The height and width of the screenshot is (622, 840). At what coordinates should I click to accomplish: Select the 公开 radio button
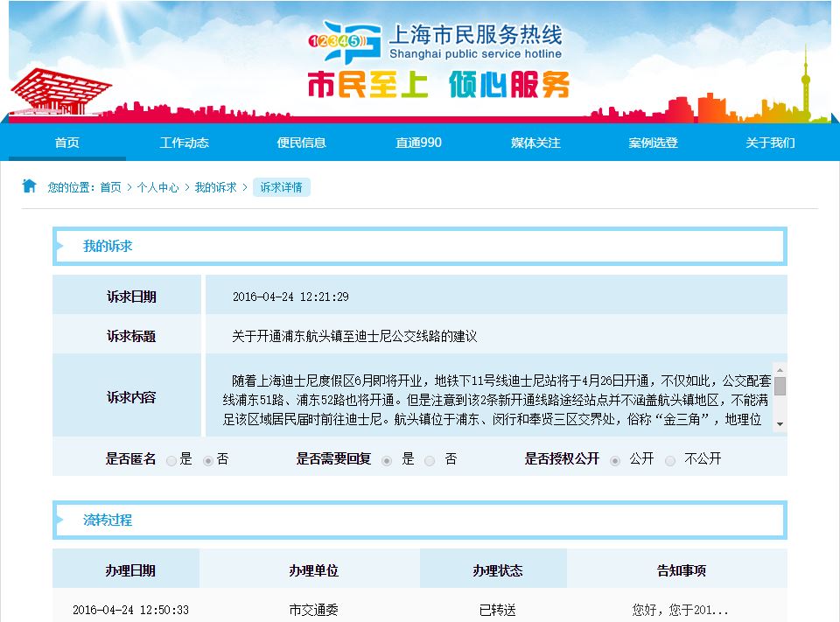(x=615, y=461)
